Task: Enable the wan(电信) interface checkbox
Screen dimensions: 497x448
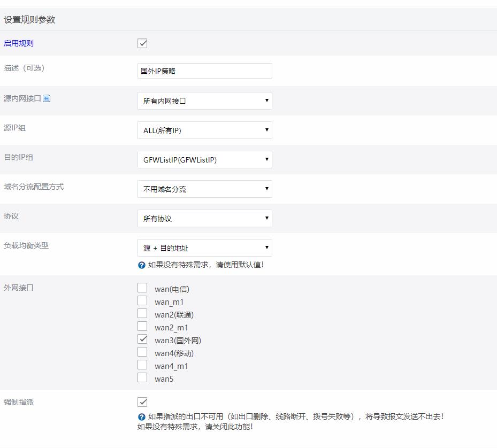Action: (142, 288)
